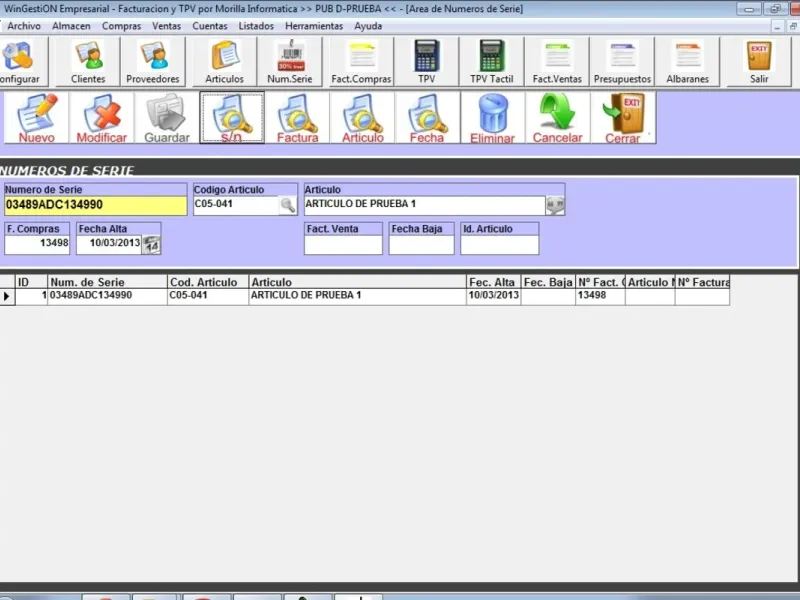Click the Cod. Articulo column header

coord(208,282)
